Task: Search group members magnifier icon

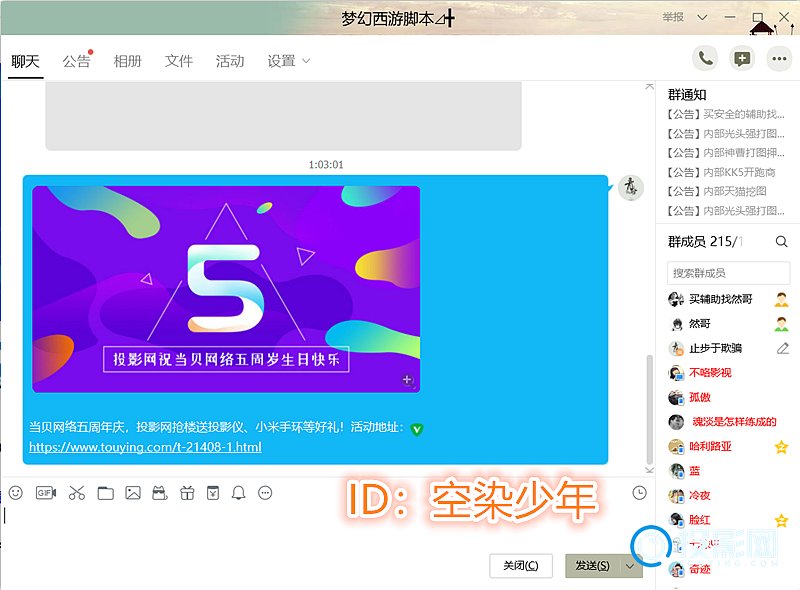Action: pyautogui.click(x=781, y=241)
